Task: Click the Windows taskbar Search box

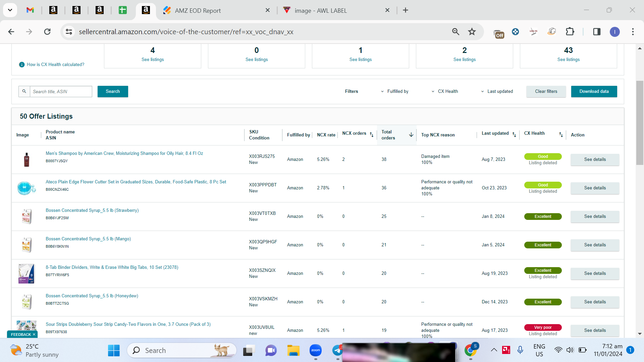Action: 181,351
